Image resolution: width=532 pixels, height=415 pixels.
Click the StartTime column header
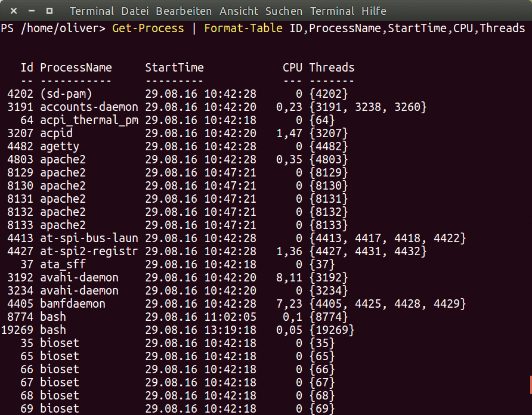click(174, 68)
